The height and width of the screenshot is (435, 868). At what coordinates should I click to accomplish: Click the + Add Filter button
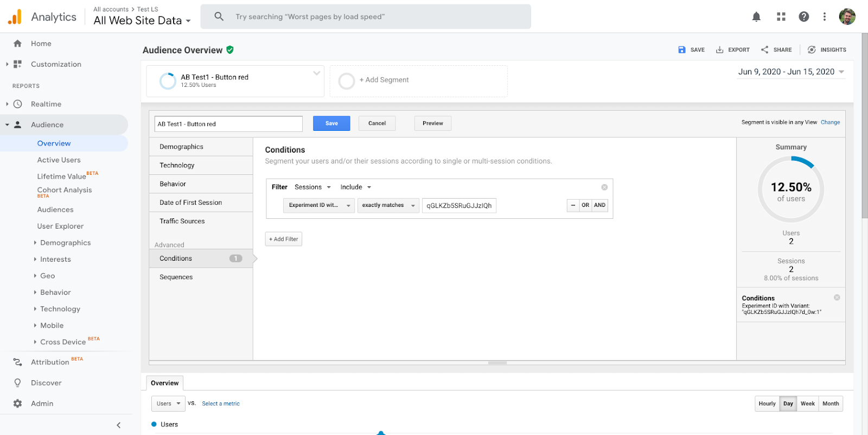pos(284,239)
